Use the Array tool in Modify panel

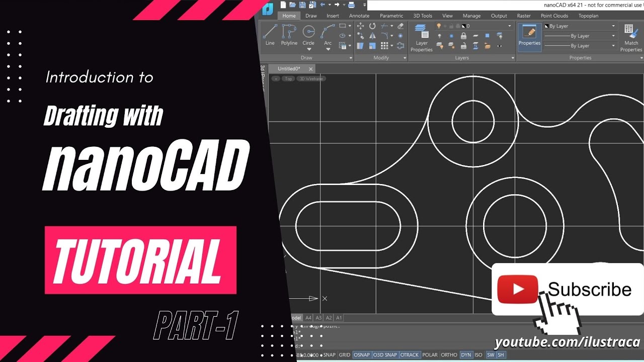[384, 46]
